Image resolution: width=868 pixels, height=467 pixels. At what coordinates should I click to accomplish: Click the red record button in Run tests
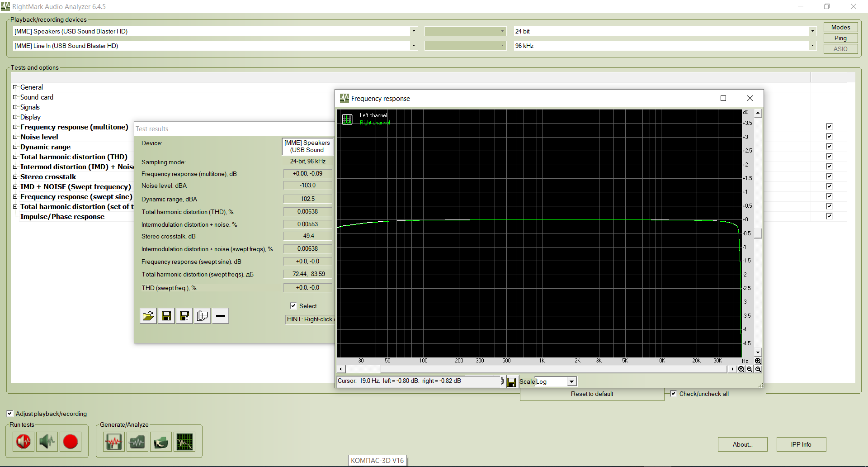(71, 442)
